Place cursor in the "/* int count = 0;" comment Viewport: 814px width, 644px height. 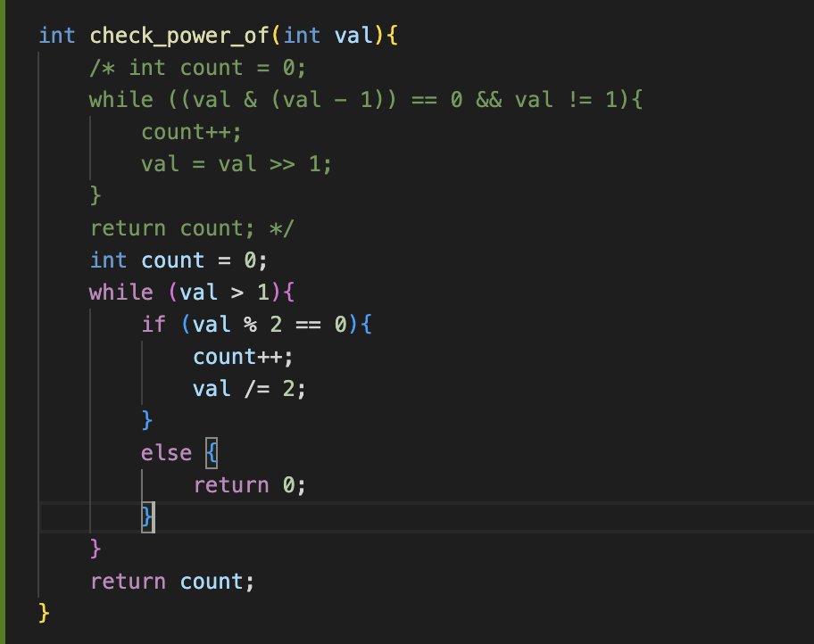[198, 68]
